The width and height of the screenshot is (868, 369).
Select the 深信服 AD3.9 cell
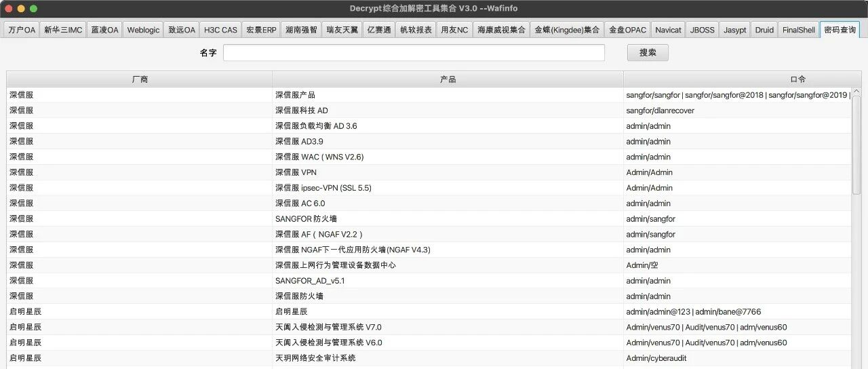tap(448, 141)
